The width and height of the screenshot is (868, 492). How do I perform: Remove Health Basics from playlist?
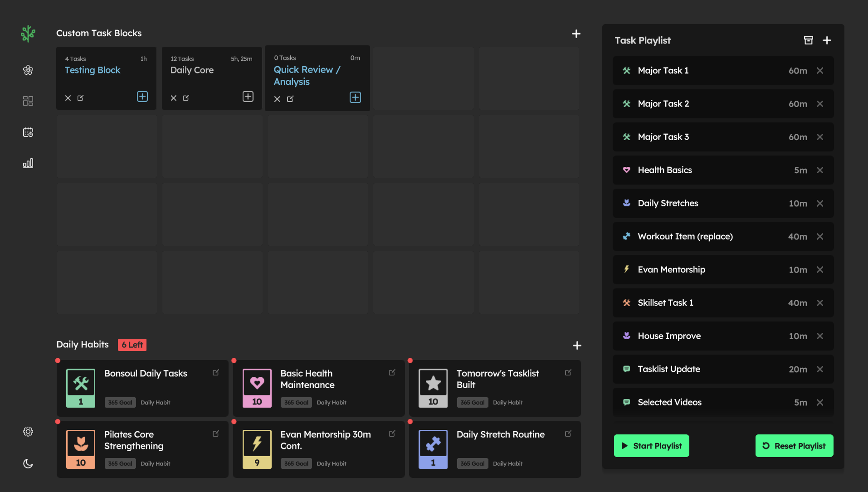820,170
